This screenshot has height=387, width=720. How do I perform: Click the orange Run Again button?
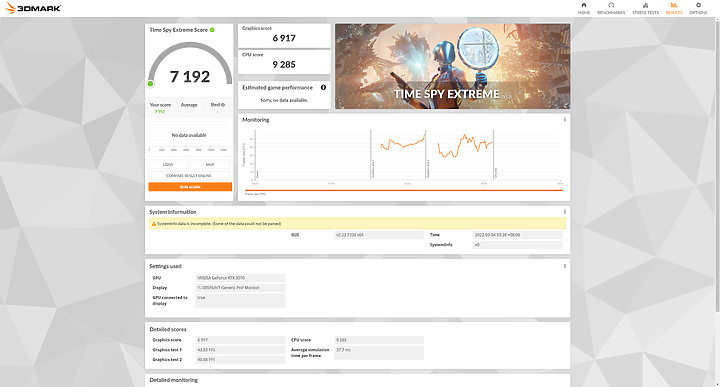(190, 187)
